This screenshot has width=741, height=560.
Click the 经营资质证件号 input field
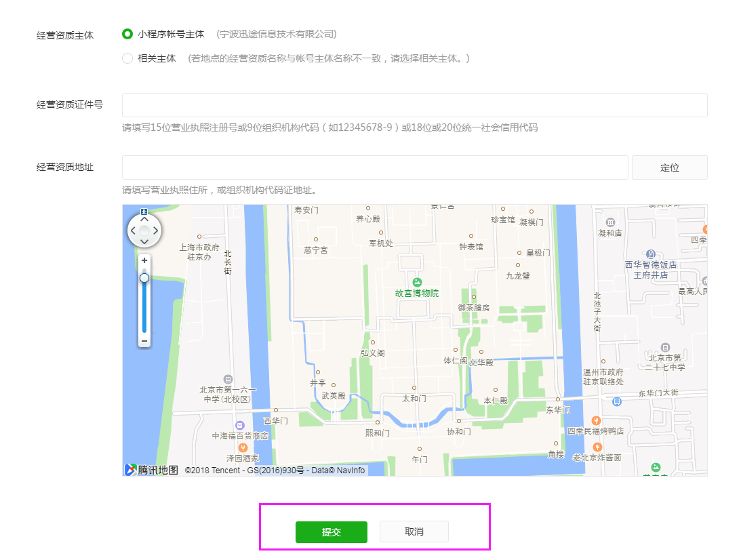[414, 105]
